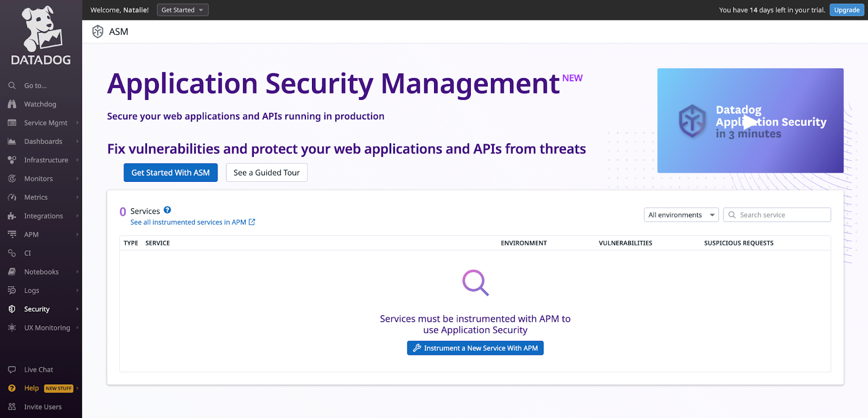Click Instrument a New Service With APM
Image resolution: width=868 pixels, height=418 pixels.
(475, 348)
